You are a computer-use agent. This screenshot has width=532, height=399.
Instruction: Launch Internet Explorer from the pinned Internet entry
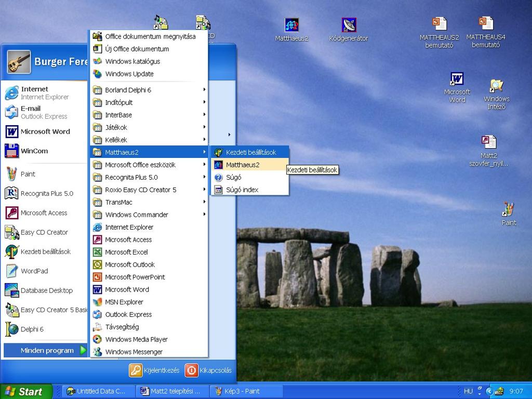(45, 93)
